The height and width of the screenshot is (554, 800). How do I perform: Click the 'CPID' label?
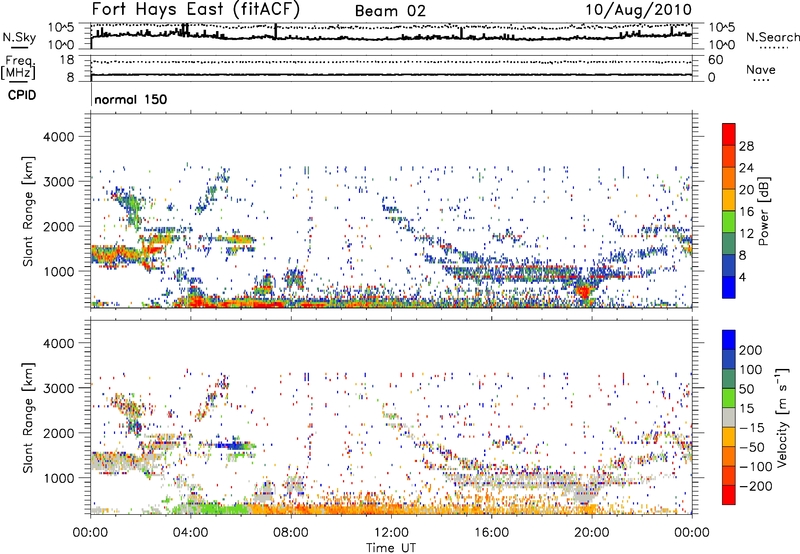(x=22, y=95)
